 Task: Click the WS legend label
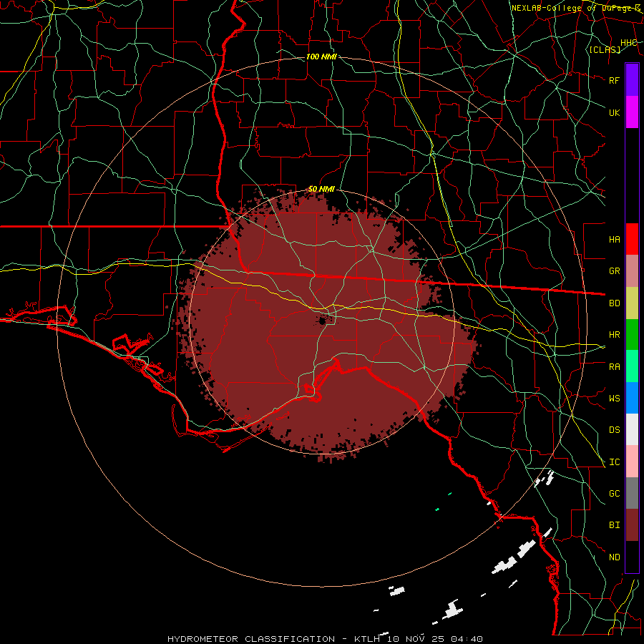(615, 399)
